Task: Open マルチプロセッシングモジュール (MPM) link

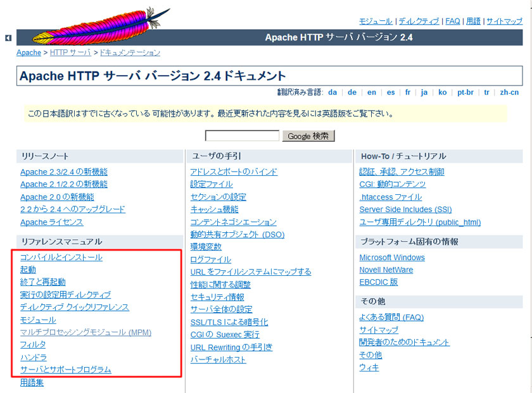Action: pyautogui.click(x=86, y=332)
